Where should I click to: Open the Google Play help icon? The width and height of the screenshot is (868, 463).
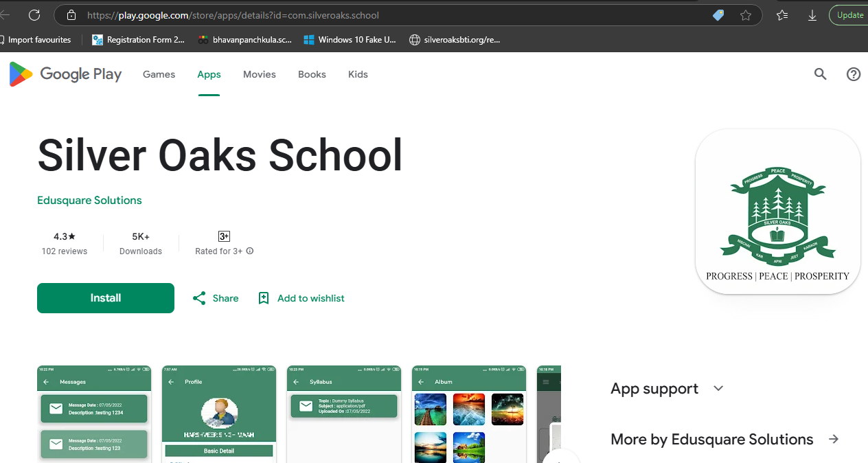(x=853, y=74)
